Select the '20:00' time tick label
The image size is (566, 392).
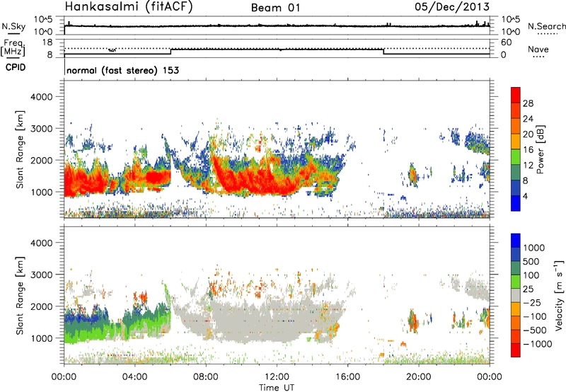(418, 377)
